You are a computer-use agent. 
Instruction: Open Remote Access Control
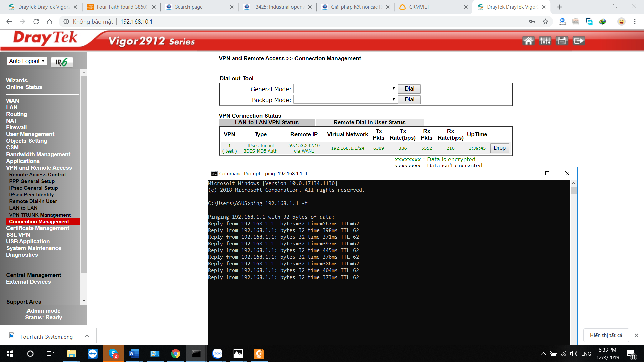tap(38, 175)
